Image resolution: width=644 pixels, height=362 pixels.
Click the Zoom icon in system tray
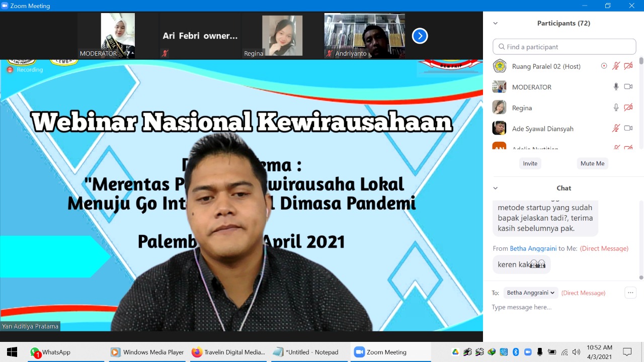pos(528,352)
